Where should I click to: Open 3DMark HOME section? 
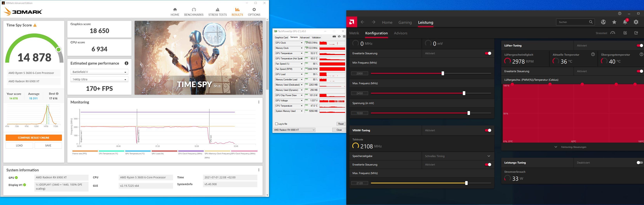point(175,12)
